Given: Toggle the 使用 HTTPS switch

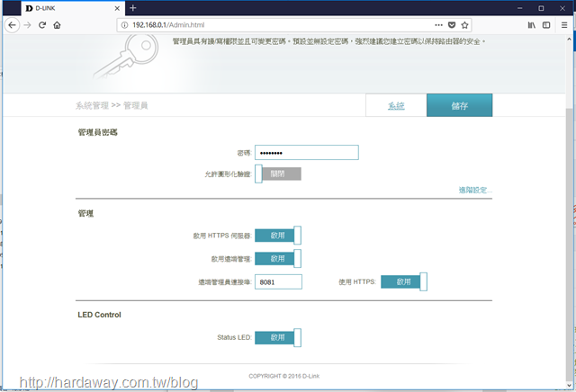Looking at the screenshot, I should point(404,281).
